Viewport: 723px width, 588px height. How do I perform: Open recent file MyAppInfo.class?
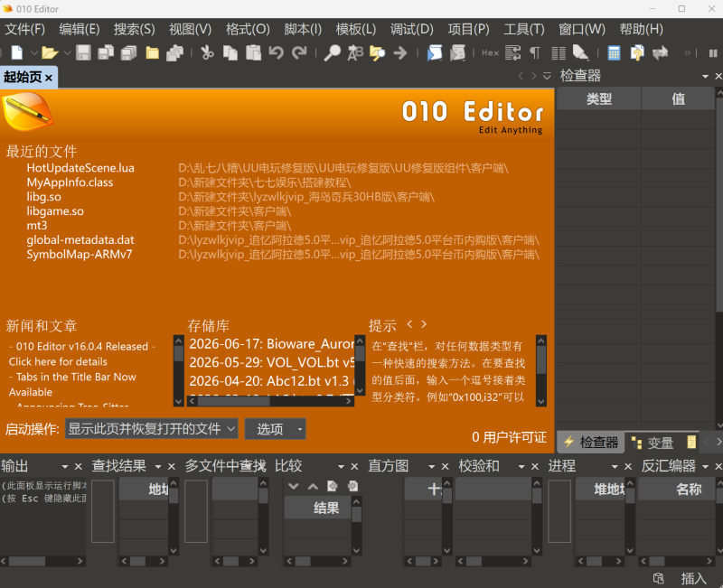[70, 182]
